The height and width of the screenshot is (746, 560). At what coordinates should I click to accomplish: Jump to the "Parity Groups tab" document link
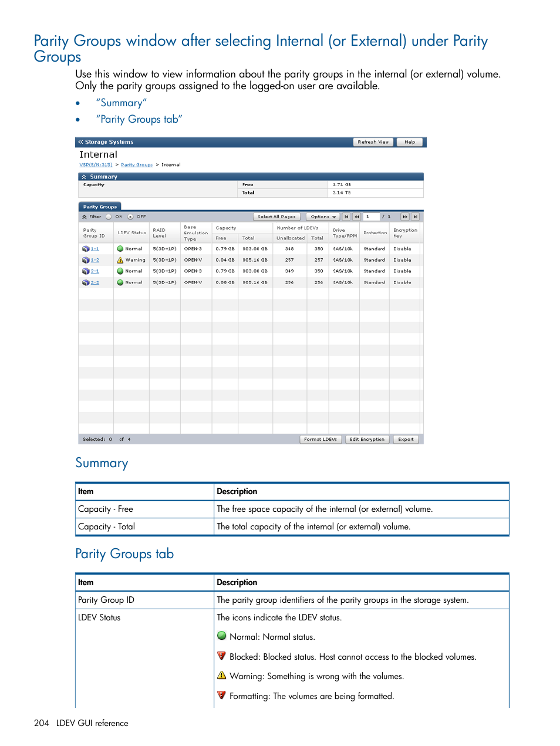pos(139,119)
